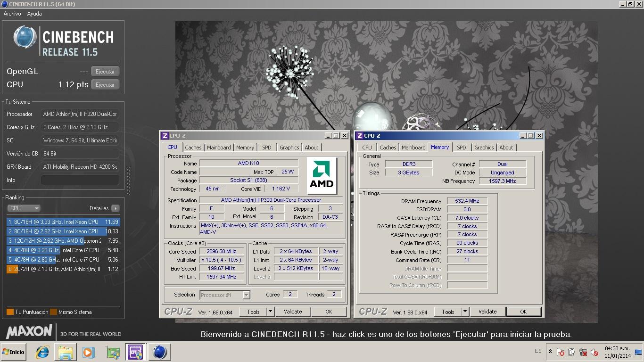Viewport: 644px width, 362px height.
Task: Click the Detalles arrow in Ranking
Action: pyautogui.click(x=116, y=208)
